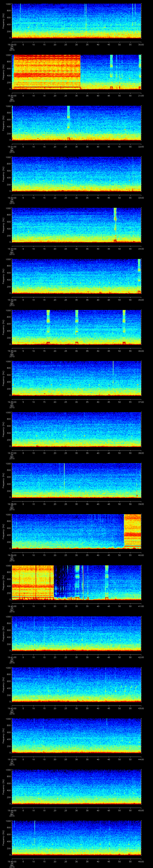153x868 pixels.
Task: Click the 42:00 end time label
Action: [141, 657]
